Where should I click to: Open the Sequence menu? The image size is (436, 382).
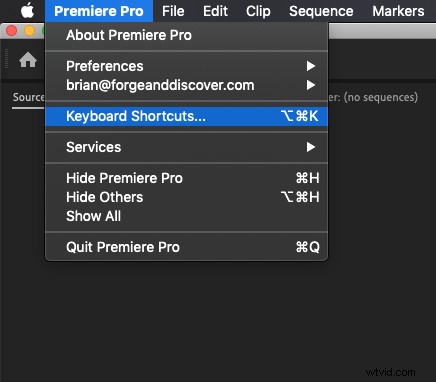coord(321,11)
